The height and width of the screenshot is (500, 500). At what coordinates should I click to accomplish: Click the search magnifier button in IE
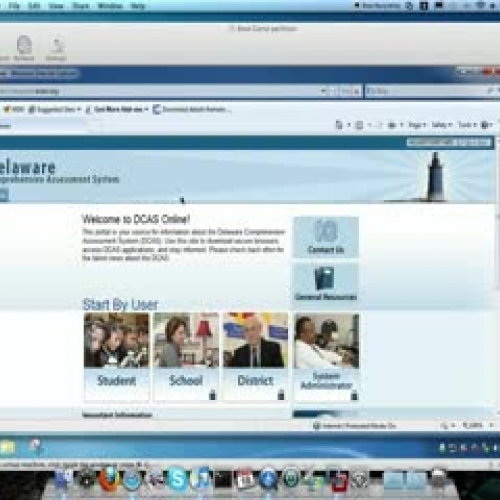490,91
